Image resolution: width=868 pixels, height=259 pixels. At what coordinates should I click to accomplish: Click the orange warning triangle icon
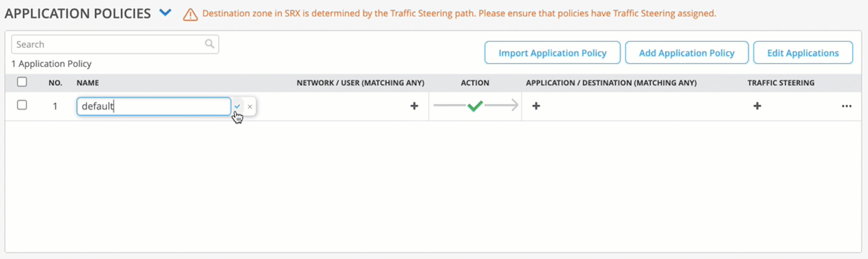tap(190, 15)
